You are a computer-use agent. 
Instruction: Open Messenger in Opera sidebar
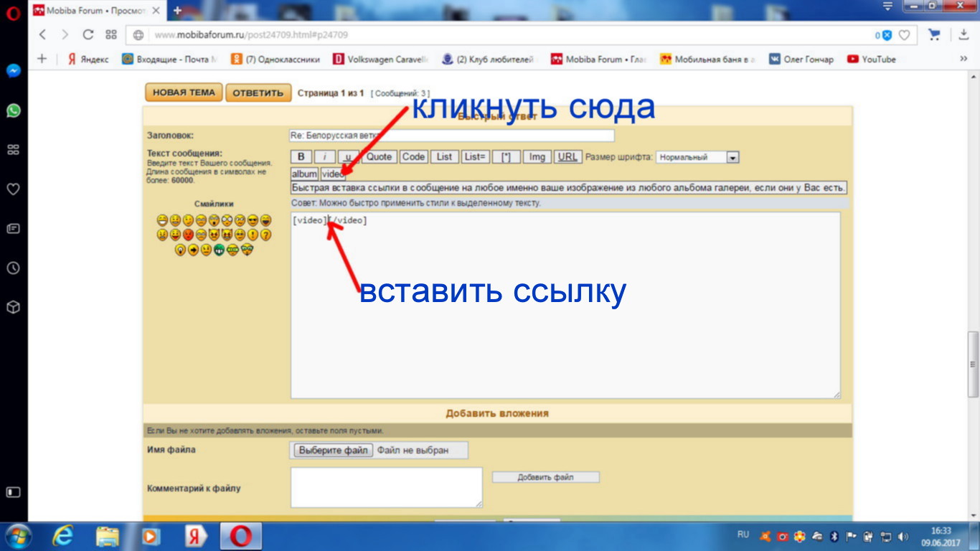click(13, 72)
